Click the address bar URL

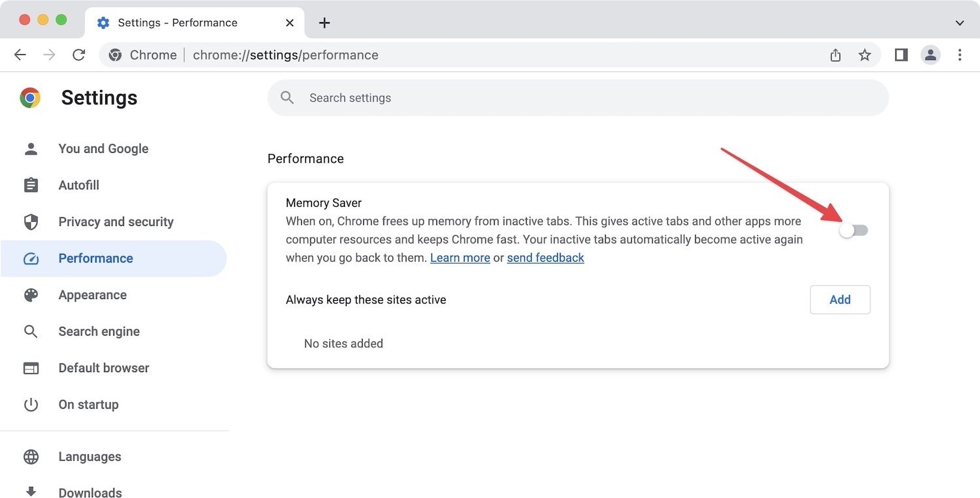(x=286, y=55)
